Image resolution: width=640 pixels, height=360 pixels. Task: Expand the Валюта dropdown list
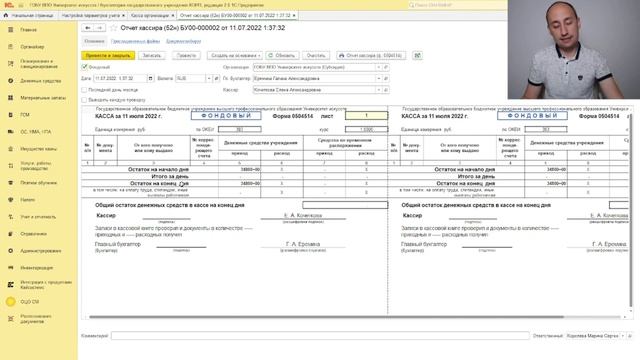click(x=209, y=78)
